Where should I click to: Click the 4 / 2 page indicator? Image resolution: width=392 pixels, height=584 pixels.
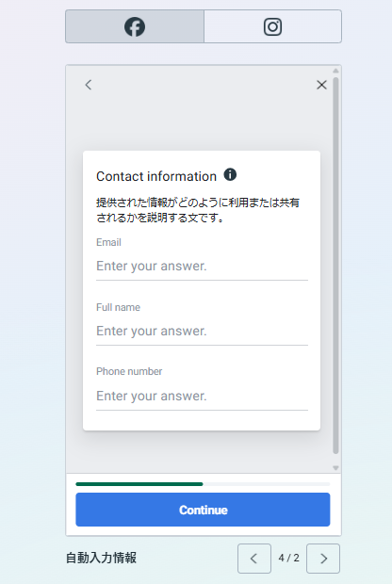pyautogui.click(x=288, y=558)
